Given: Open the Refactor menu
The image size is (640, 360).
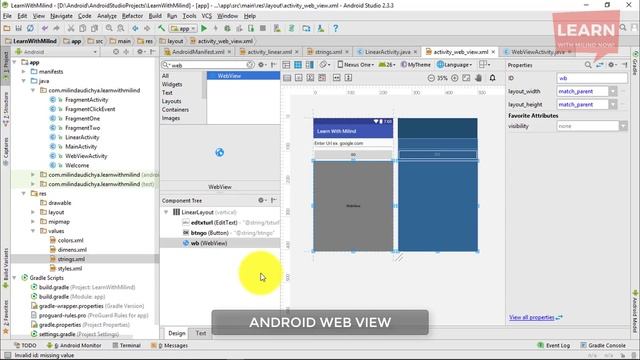Looking at the screenshot, I should click(x=132, y=16).
